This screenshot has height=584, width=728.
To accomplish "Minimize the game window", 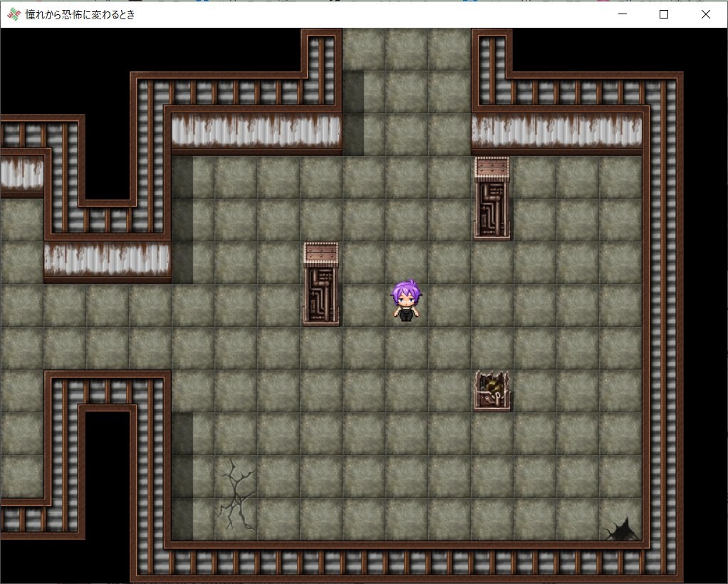I will (x=623, y=14).
